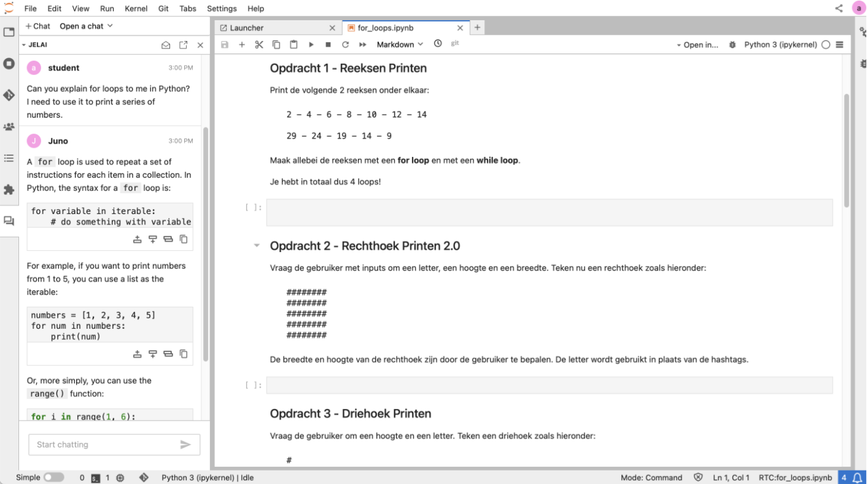Select the chat panel sidebar icon
The height and width of the screenshot is (484, 868).
click(x=9, y=221)
